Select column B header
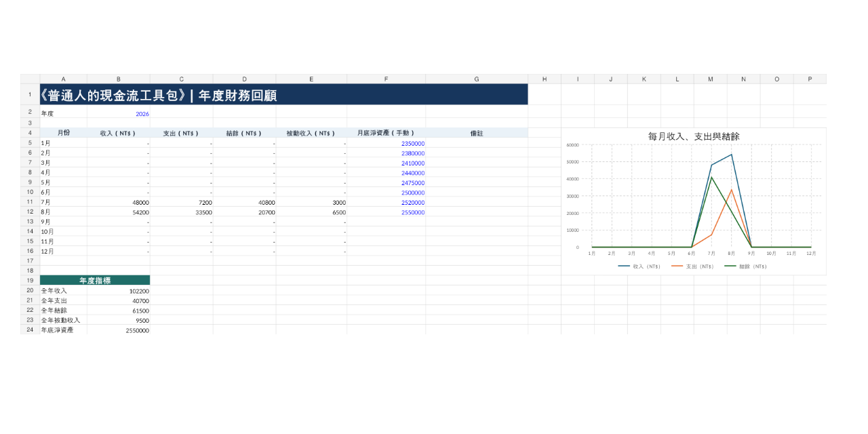The width and height of the screenshot is (868, 434). [x=119, y=79]
